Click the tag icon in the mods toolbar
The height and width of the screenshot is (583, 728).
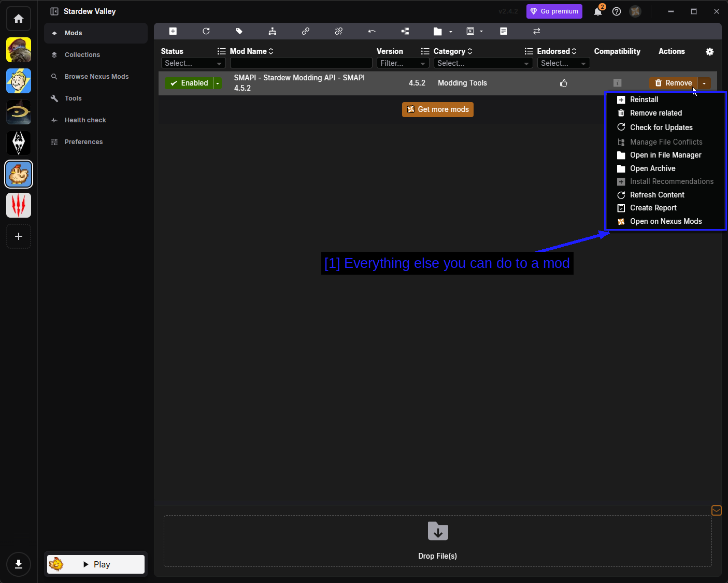239,31
